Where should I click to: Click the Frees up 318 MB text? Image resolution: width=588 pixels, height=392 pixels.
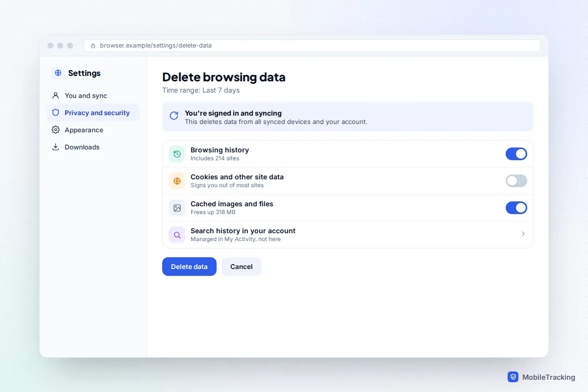tap(213, 212)
